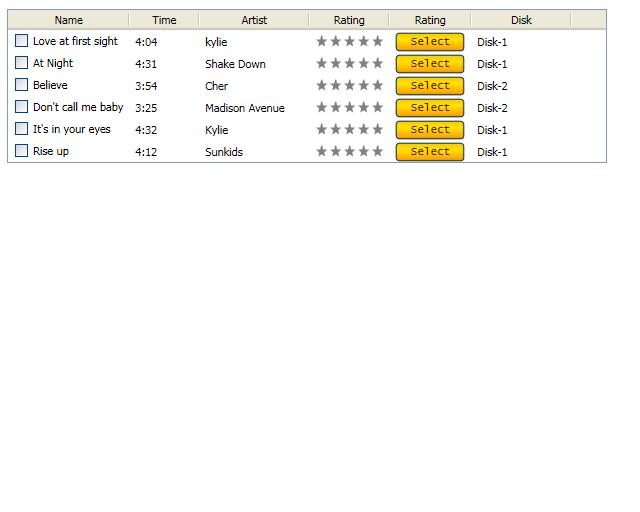Click Select button for At Night

point(430,64)
